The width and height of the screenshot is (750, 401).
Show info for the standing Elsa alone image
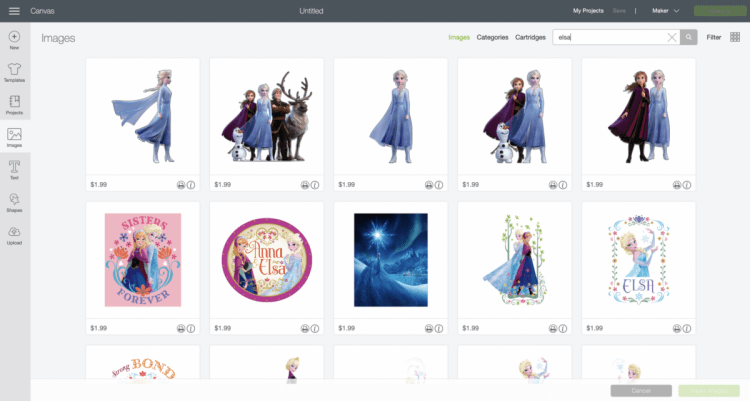pyautogui.click(x=439, y=185)
